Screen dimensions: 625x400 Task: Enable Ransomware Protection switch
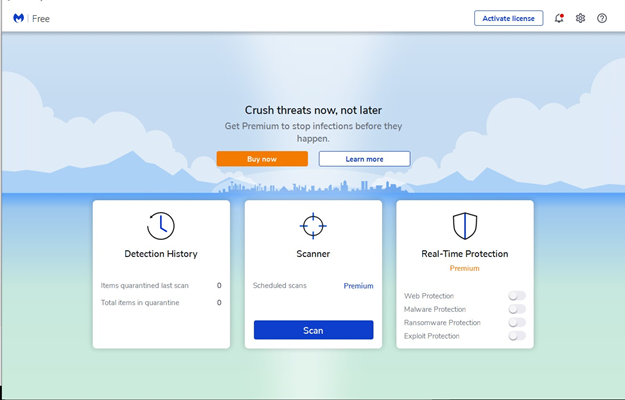[x=517, y=322]
